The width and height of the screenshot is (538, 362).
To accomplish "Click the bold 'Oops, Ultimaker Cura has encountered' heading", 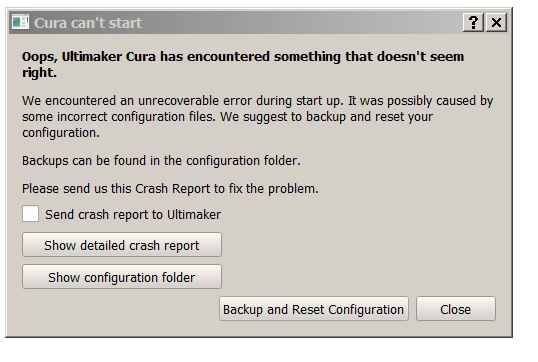I will (x=243, y=64).
